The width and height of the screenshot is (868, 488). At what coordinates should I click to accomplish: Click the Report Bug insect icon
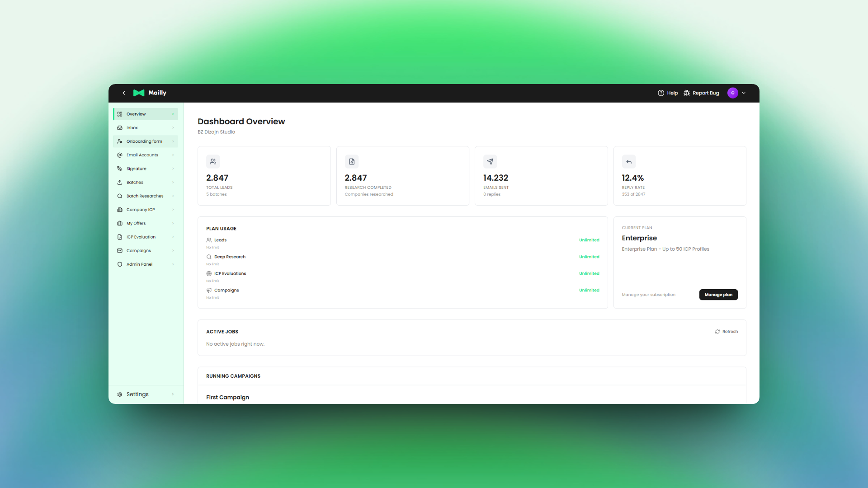(687, 93)
